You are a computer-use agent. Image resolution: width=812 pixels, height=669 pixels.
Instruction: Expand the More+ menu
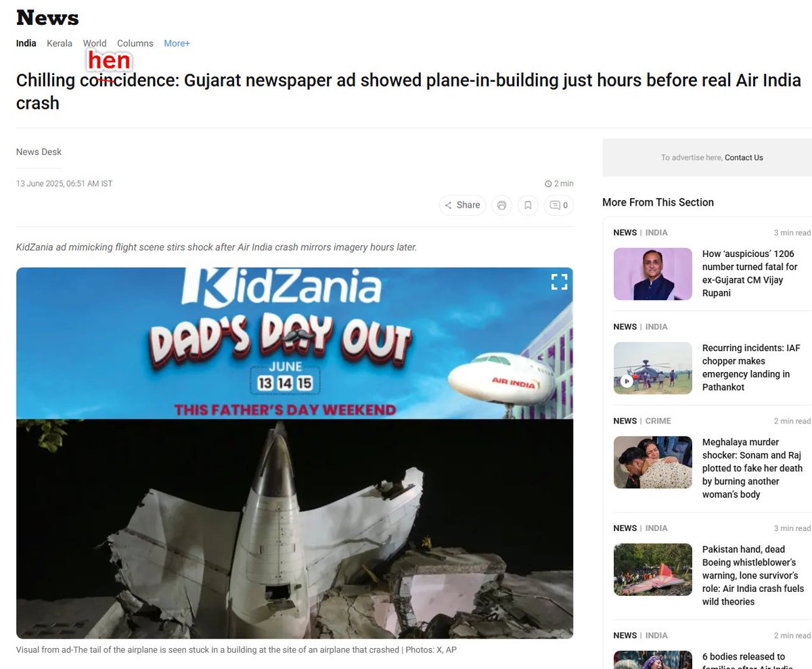[x=177, y=43]
